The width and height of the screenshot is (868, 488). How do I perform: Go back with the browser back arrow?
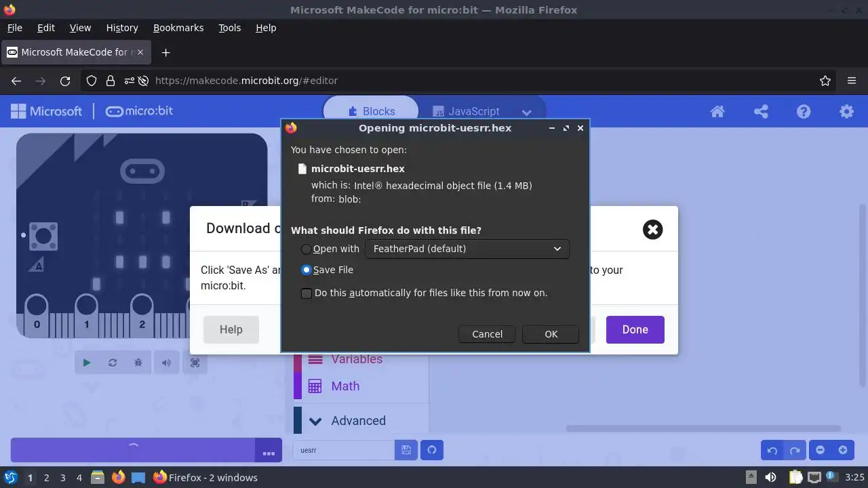(16, 81)
